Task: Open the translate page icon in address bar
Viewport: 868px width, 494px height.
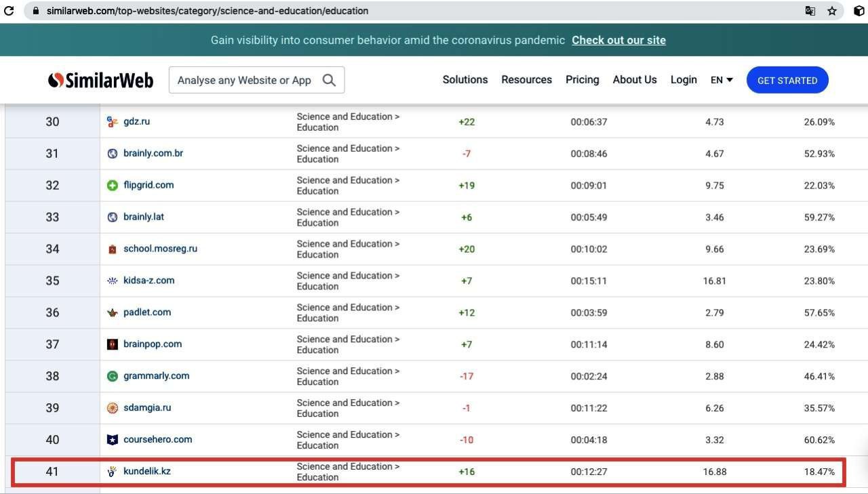Action: [x=810, y=11]
